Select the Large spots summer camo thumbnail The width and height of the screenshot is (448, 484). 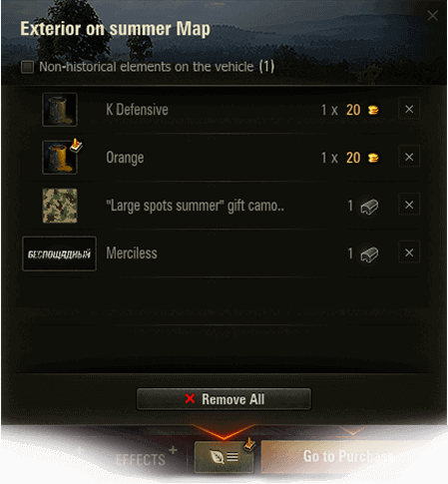60,206
